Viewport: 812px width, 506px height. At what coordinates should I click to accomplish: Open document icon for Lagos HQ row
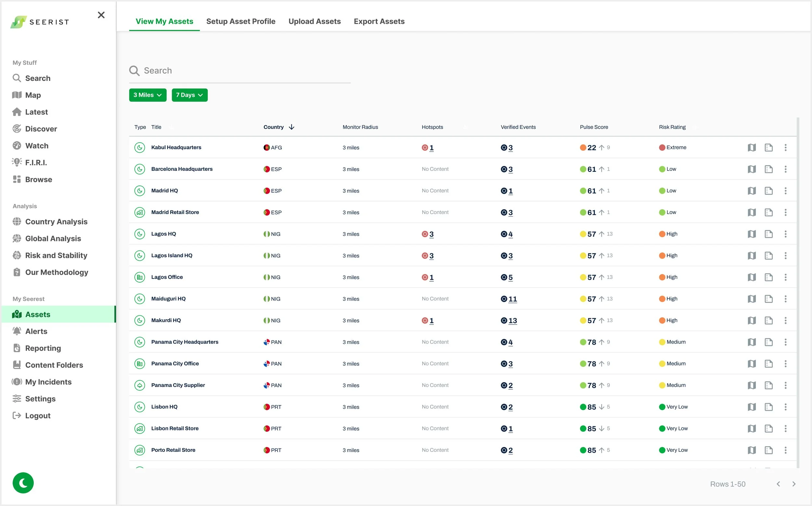(x=768, y=234)
